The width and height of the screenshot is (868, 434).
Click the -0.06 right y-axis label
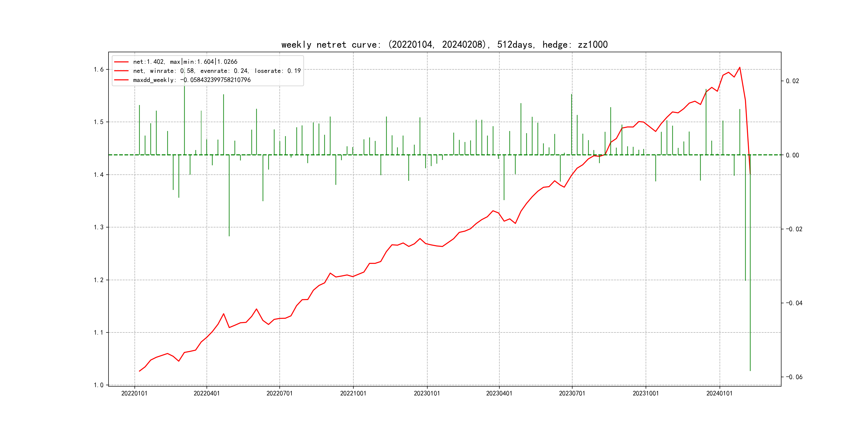794,377
